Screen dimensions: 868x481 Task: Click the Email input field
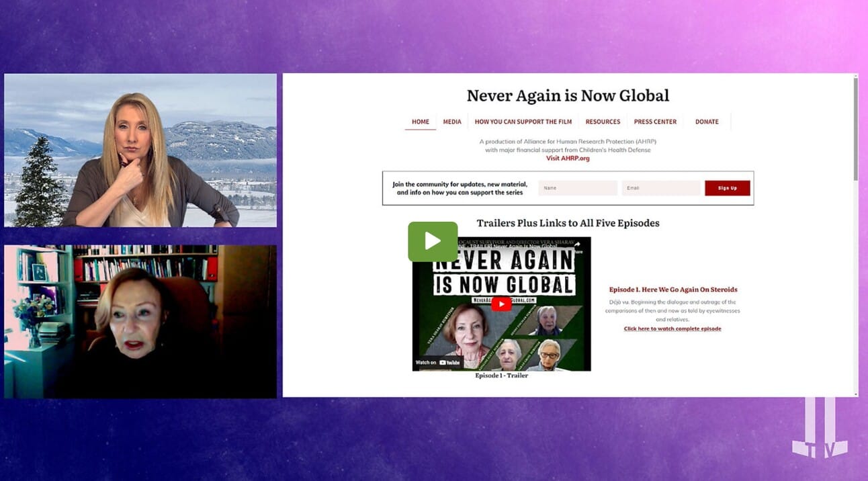click(661, 188)
